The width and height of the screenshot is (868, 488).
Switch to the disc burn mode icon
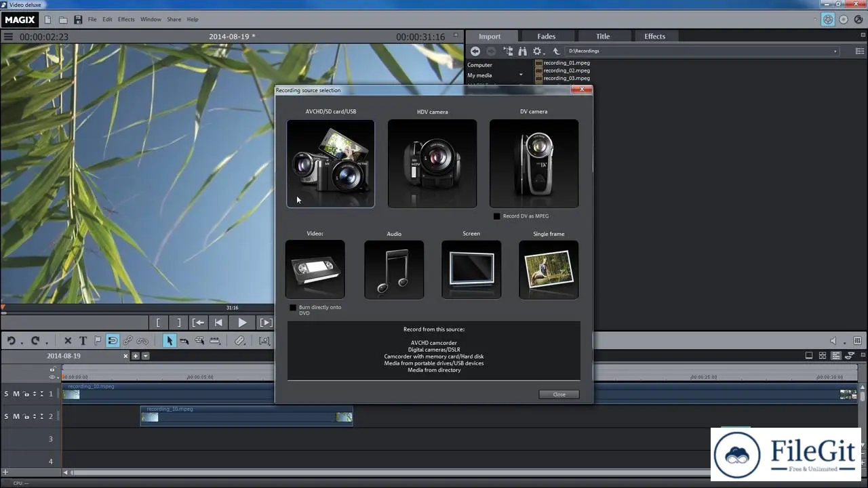click(x=842, y=20)
